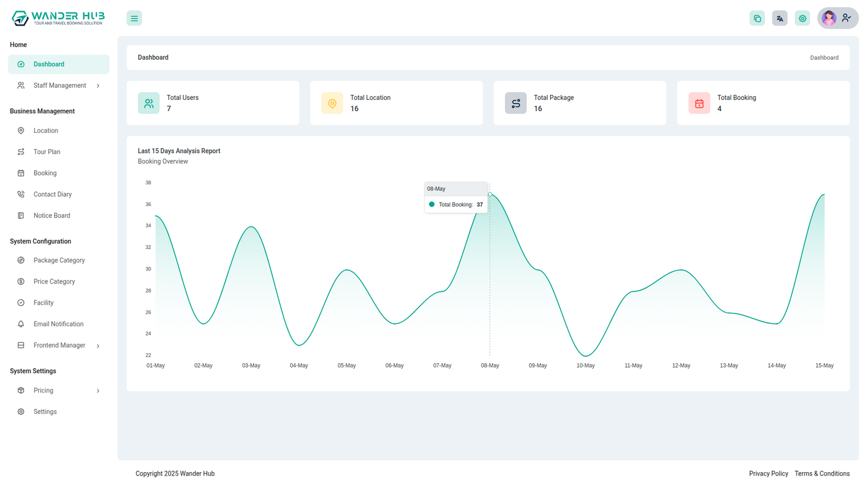Select Notice Board from the sidebar
Viewport: 868px width, 488px height.
pyautogui.click(x=52, y=215)
